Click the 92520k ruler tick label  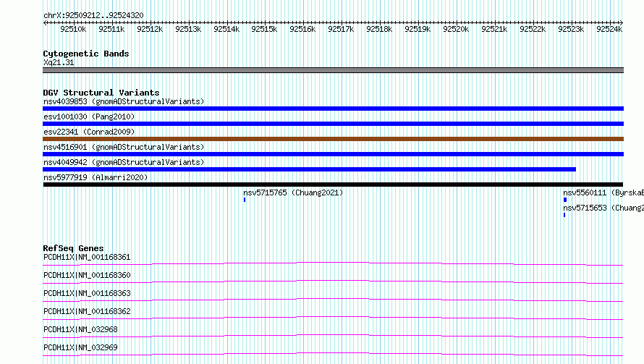[456, 29]
